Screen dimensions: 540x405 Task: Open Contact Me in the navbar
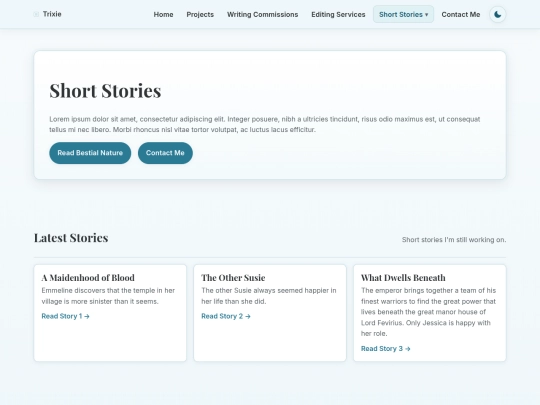[461, 14]
